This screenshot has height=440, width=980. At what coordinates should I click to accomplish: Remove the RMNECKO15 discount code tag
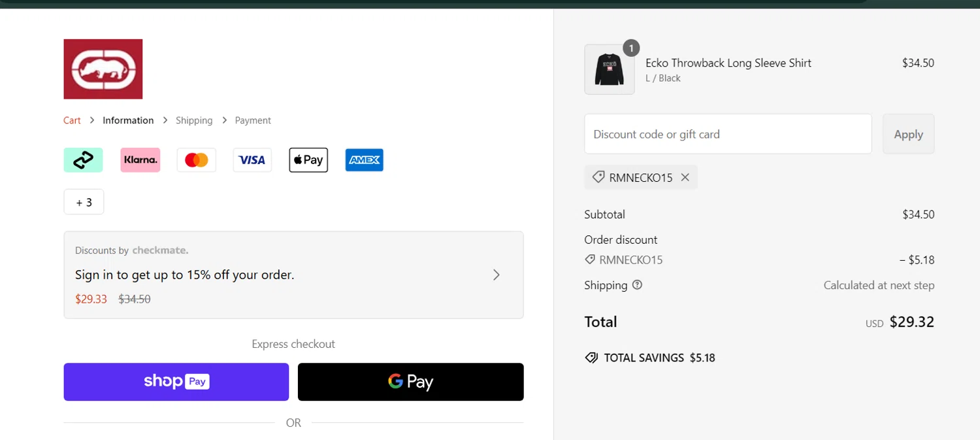coord(685,177)
